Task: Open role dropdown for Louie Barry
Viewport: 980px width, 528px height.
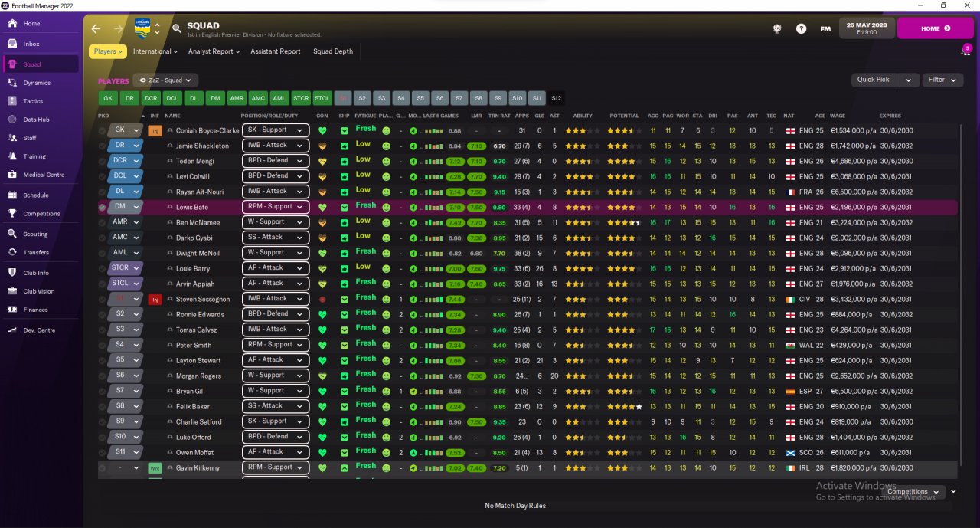Action: [x=276, y=268]
